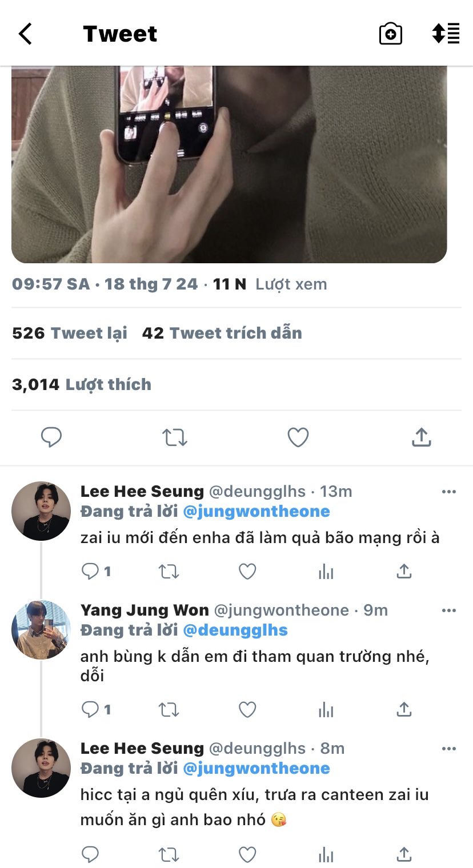473x868 pixels.
Task: View the 526 Tweet lại list
Action: [70, 333]
